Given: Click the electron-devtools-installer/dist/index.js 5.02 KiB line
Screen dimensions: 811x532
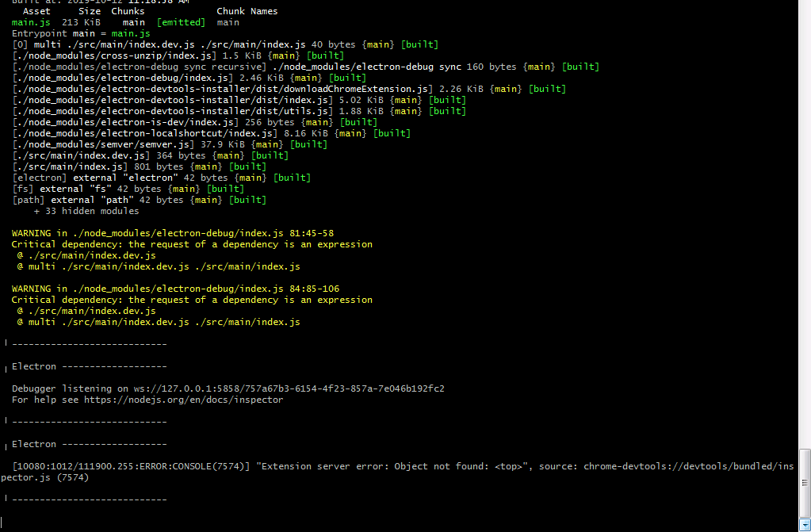Looking at the screenshot, I should [x=239, y=101].
